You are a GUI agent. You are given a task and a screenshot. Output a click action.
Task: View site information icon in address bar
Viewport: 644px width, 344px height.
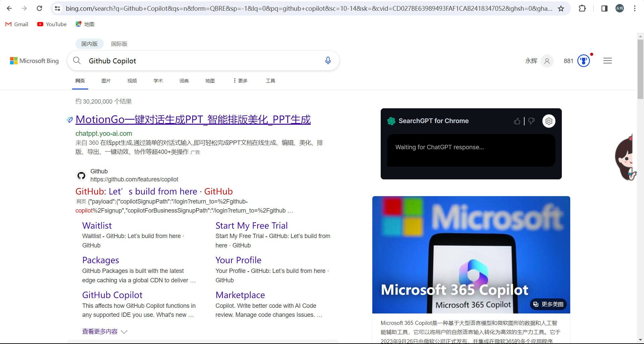(x=58, y=8)
